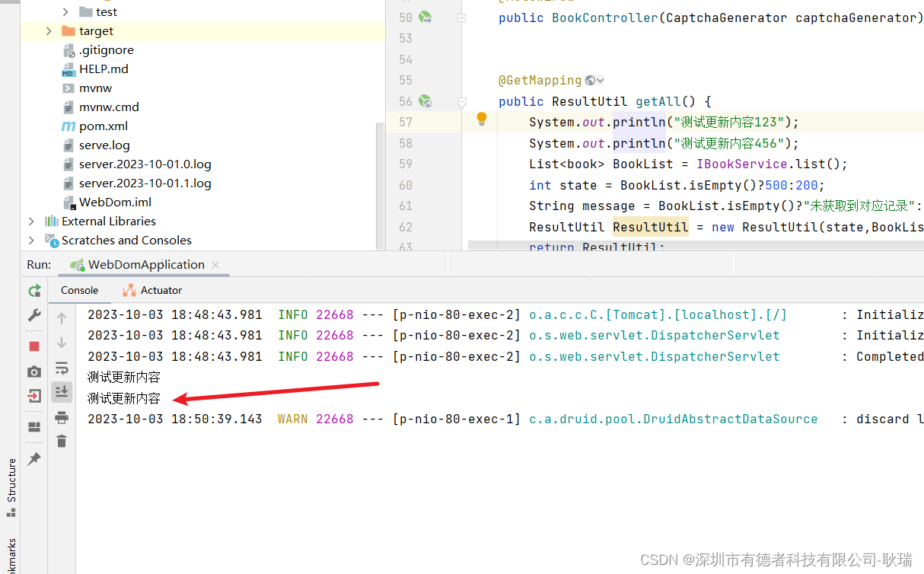The width and height of the screenshot is (924, 574).
Task: Select server.2023-10-01.0.log file
Action: (145, 164)
